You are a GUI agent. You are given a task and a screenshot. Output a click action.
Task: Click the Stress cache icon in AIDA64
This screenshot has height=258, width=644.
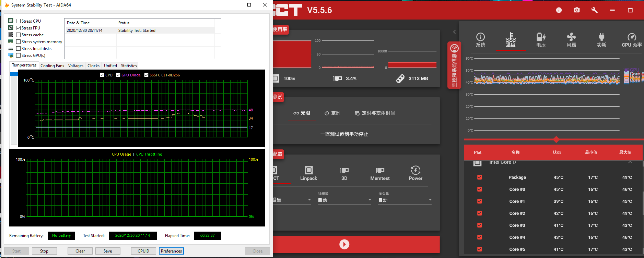pos(11,34)
